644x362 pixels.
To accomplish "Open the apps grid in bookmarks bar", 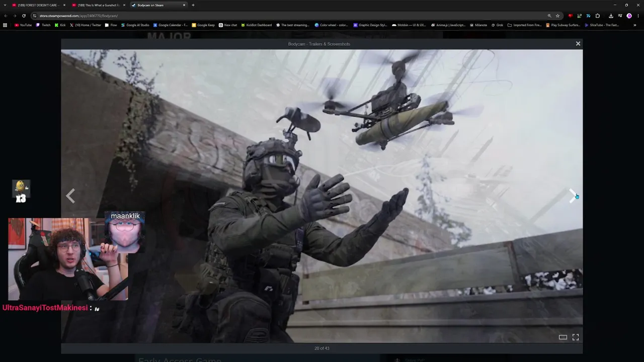I will point(5,25).
